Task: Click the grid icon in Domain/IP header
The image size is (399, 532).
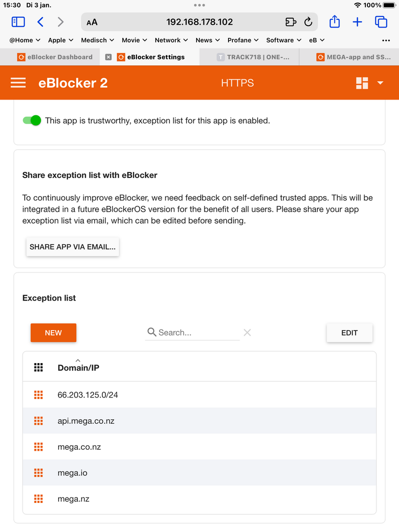Action: (38, 367)
